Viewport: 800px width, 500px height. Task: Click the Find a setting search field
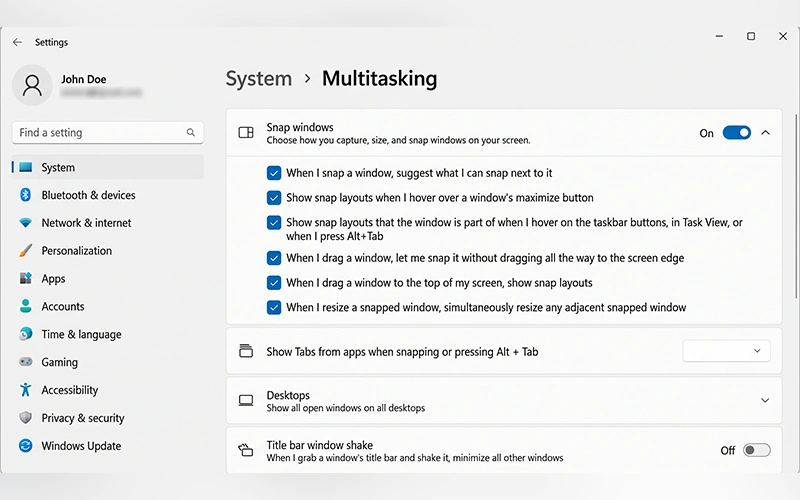pyautogui.click(x=108, y=133)
